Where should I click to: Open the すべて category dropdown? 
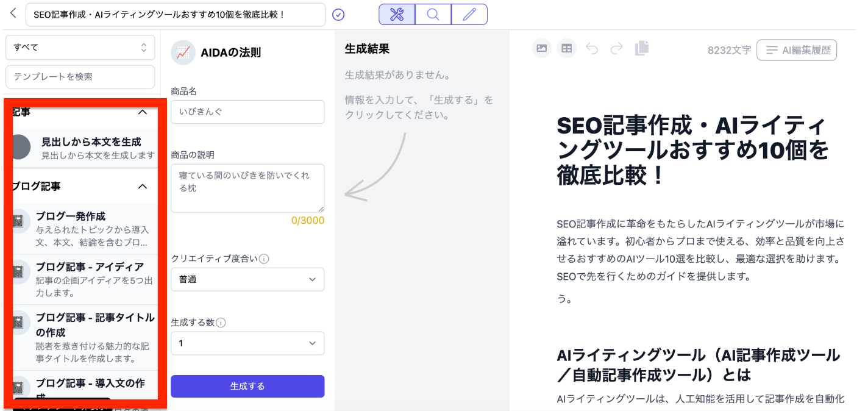(80, 47)
